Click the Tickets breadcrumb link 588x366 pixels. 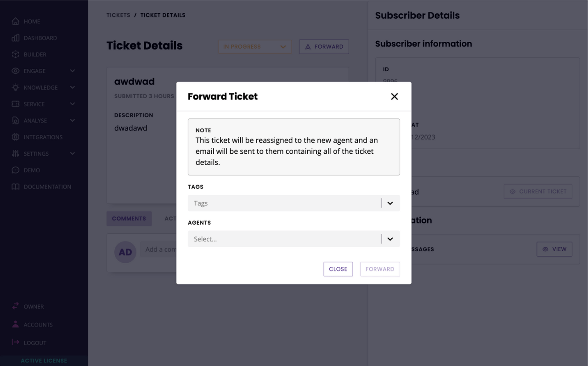tap(119, 15)
